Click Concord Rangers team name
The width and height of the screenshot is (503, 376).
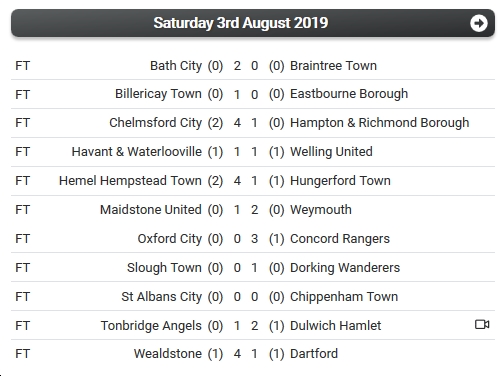pyautogui.click(x=340, y=239)
